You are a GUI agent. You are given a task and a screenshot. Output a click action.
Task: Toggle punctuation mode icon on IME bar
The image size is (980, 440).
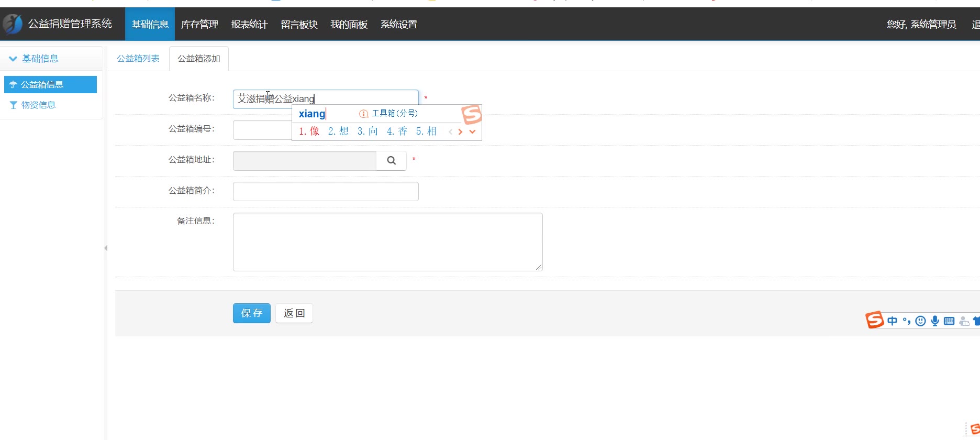pyautogui.click(x=907, y=321)
